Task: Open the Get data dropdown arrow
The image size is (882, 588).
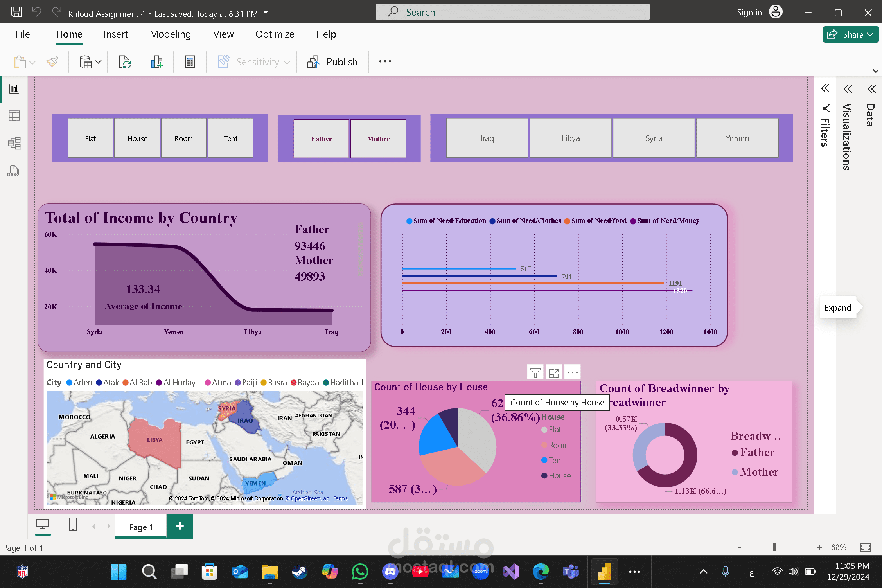Action: tap(98, 62)
